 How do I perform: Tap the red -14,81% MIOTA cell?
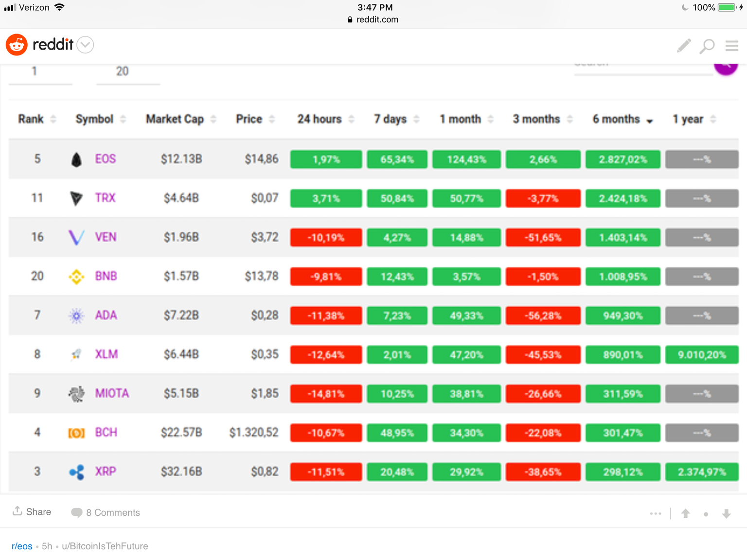click(x=326, y=394)
